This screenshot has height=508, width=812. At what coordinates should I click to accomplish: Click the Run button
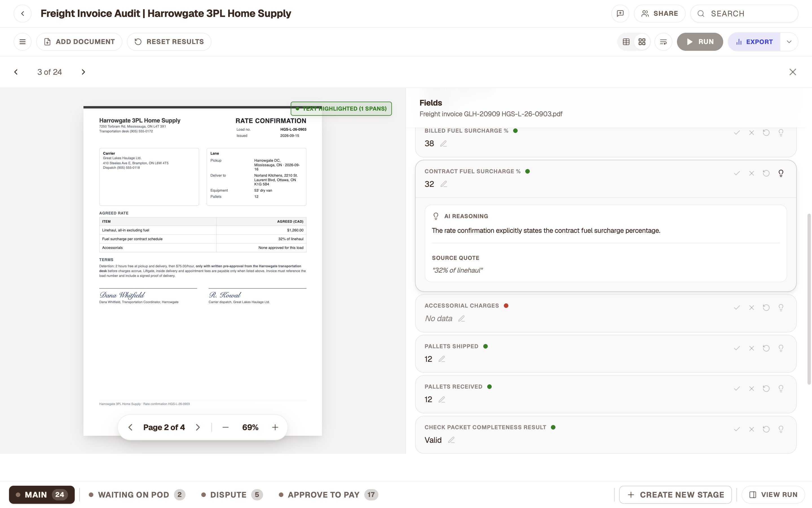point(700,42)
